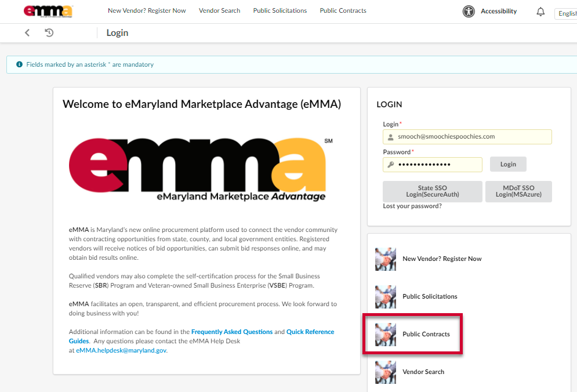Image resolution: width=577 pixels, height=392 pixels.
Task: Choose State SSO Login(SecureAuth) button
Action: pyautogui.click(x=433, y=191)
